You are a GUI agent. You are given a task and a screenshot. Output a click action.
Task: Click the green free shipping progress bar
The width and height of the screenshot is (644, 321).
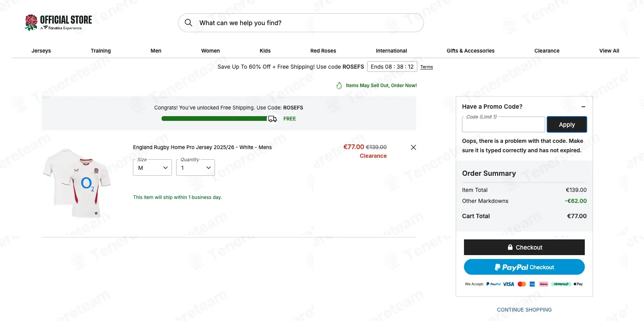coord(215,119)
